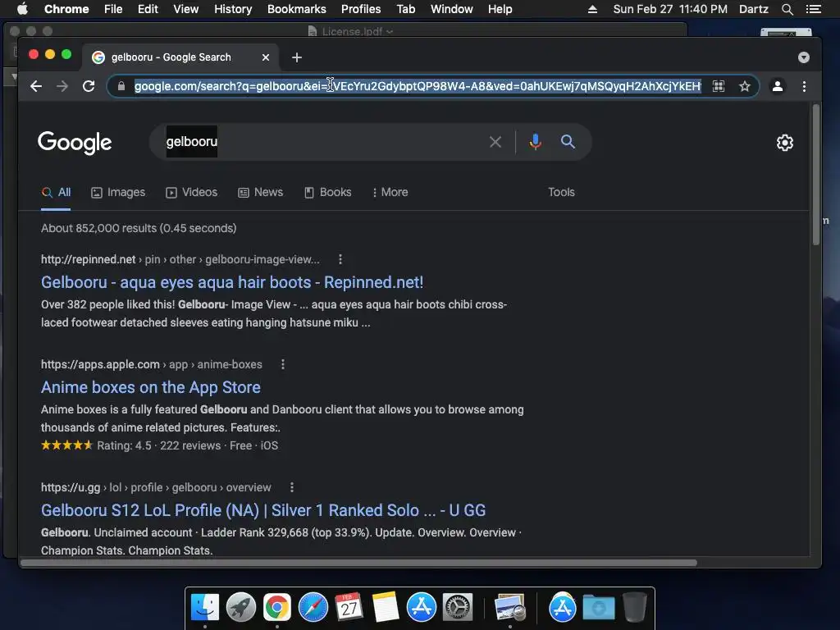
Task: Go back with the browser back arrow
Action: click(x=36, y=86)
